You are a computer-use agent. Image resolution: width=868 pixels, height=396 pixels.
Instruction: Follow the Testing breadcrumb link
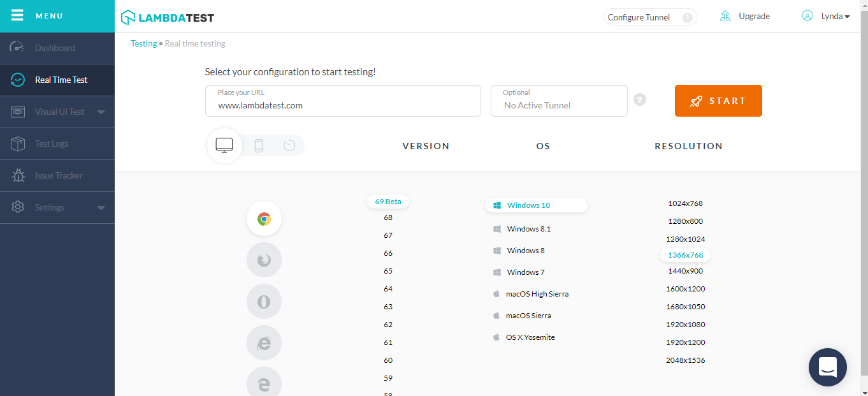click(x=143, y=43)
